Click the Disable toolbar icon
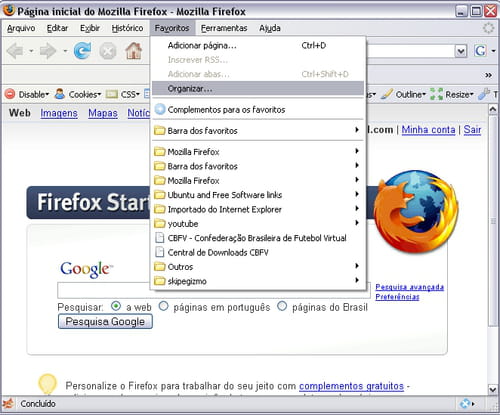 10,94
